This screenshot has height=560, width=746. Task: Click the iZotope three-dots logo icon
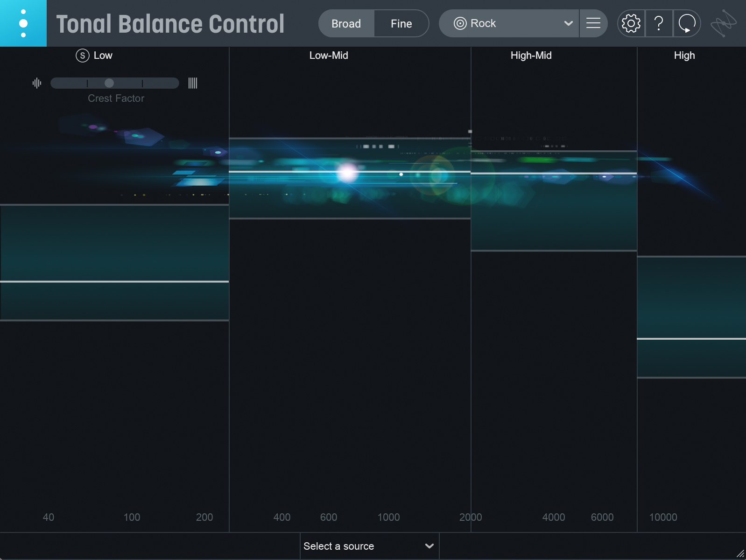[x=23, y=23]
